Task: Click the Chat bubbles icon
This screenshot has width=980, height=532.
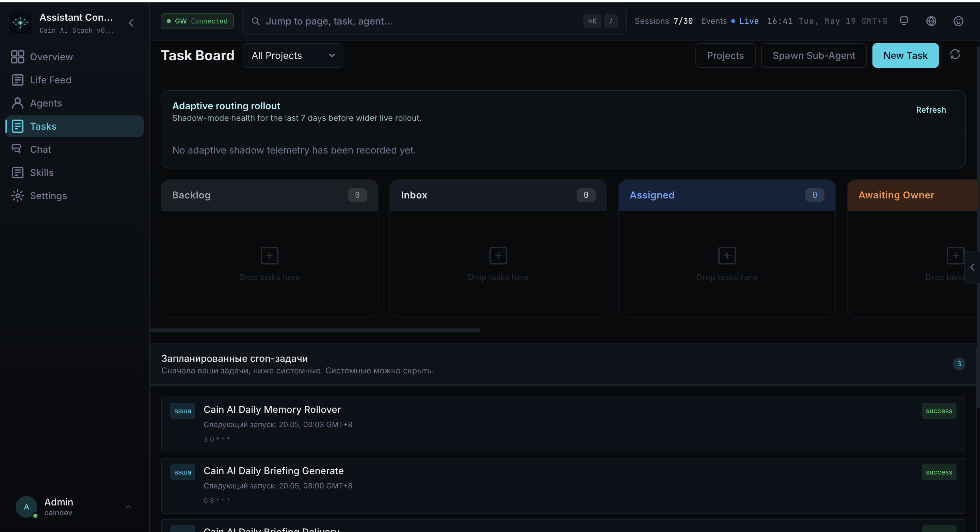Action: click(16, 149)
